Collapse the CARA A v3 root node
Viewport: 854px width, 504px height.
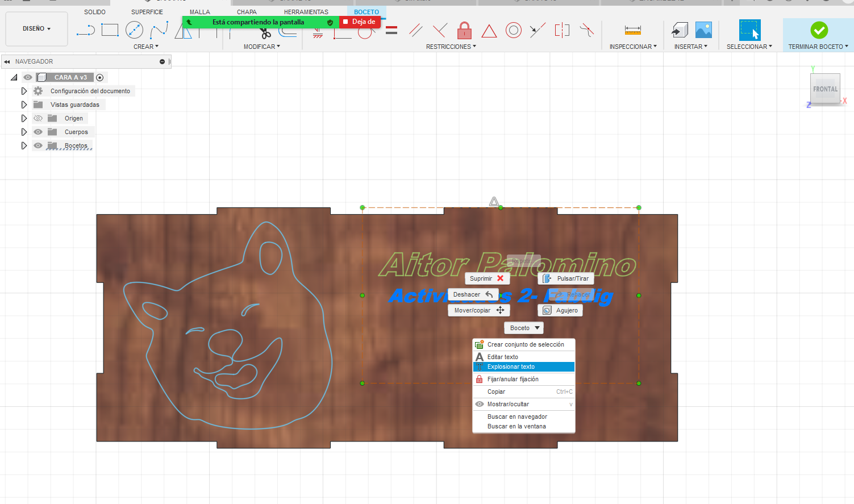point(14,77)
